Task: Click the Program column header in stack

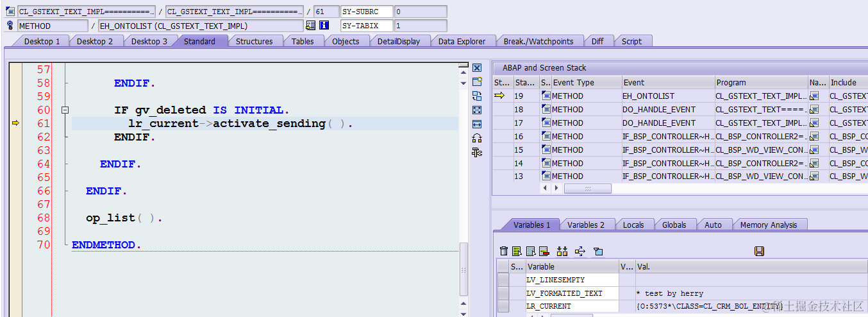Action: click(762, 82)
